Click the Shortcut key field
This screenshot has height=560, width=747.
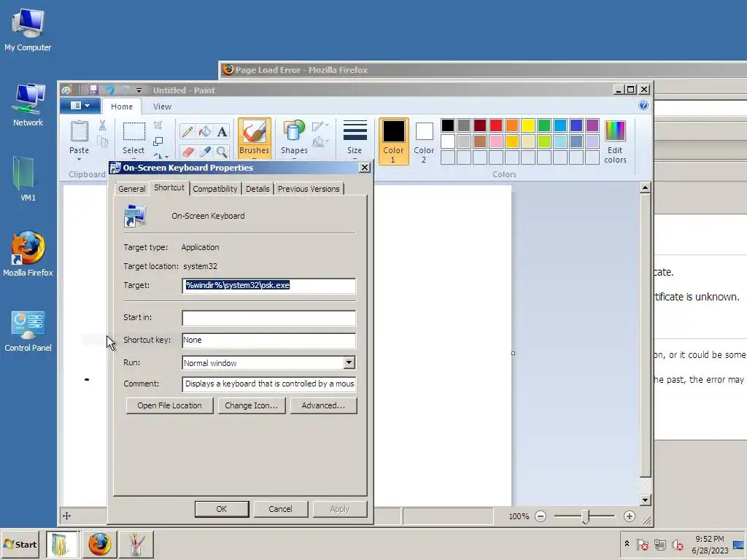pyautogui.click(x=269, y=340)
